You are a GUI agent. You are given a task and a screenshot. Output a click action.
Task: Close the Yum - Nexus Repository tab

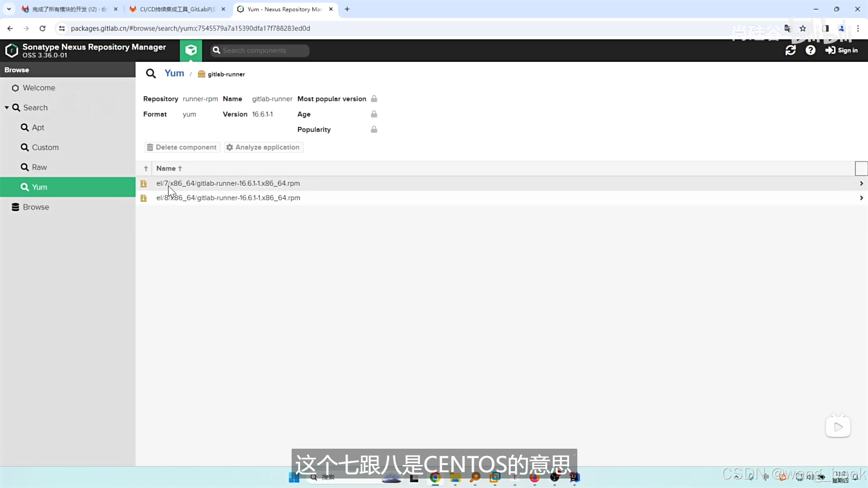331,9
